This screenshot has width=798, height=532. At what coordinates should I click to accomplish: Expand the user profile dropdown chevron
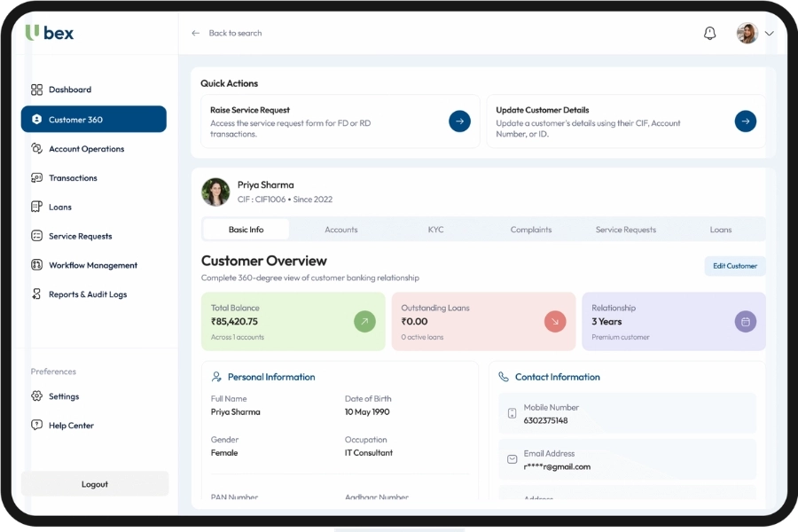click(769, 34)
